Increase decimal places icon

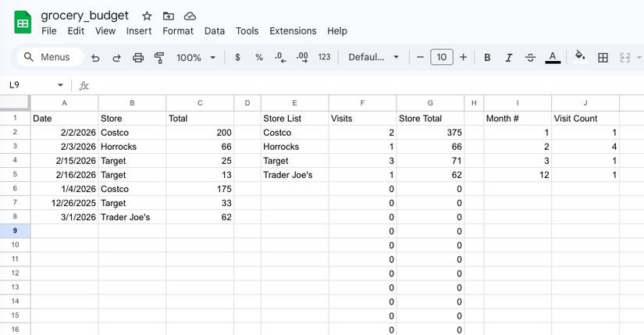[302, 58]
